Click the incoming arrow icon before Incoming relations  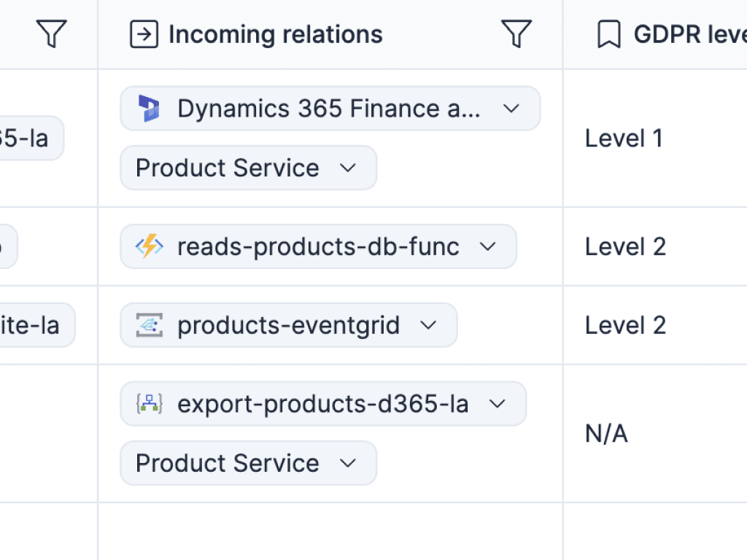pyautogui.click(x=144, y=33)
